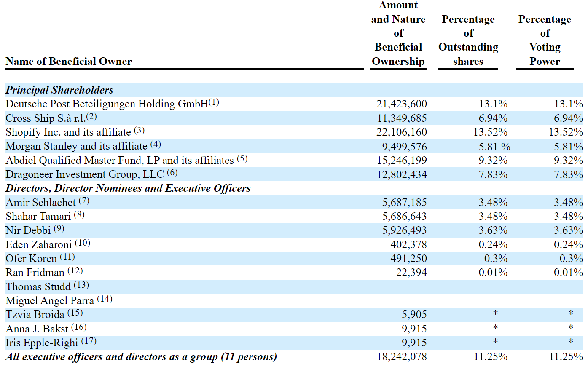This screenshot has width=588, height=372.
Task: Click the 5,686,643 shares value
Action: (405, 217)
